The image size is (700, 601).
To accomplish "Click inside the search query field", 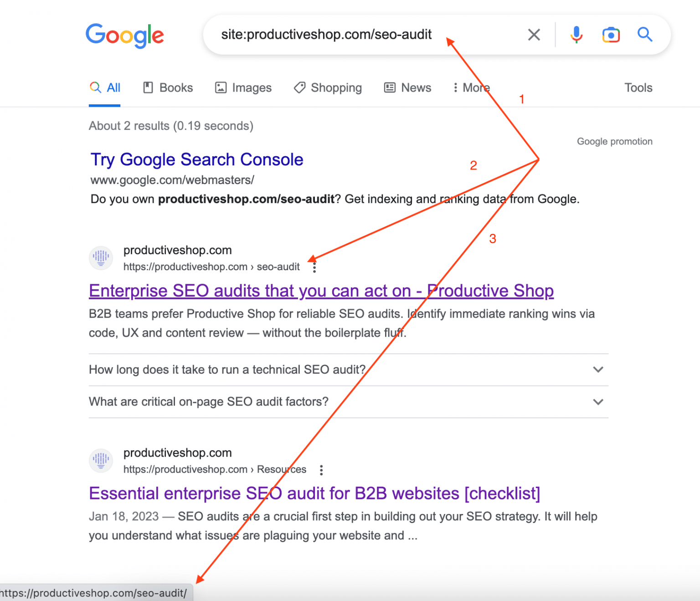I will pos(326,34).
